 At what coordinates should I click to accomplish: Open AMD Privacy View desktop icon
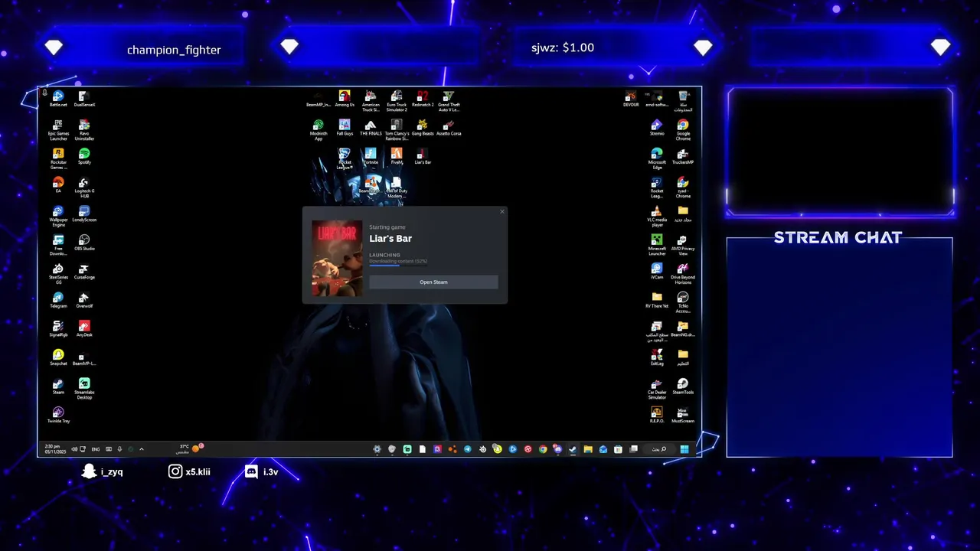[683, 245]
